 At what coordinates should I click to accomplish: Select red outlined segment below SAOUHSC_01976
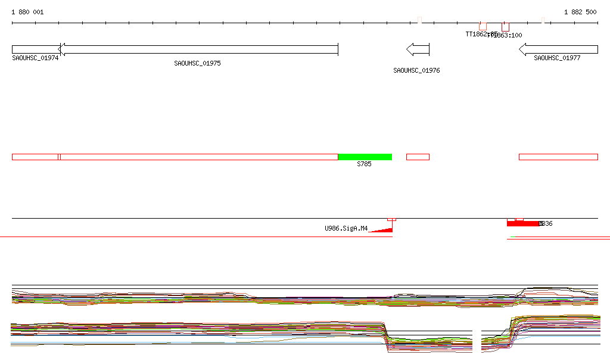[418, 157]
